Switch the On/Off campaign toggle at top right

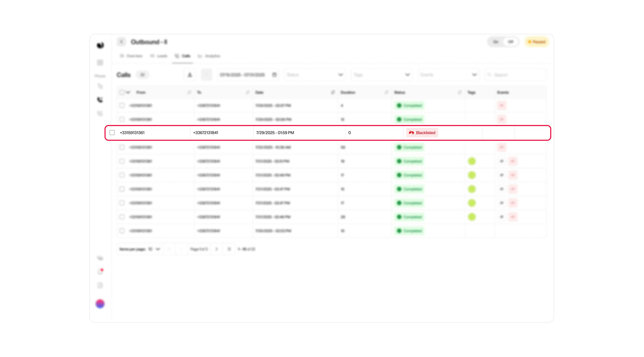(504, 42)
